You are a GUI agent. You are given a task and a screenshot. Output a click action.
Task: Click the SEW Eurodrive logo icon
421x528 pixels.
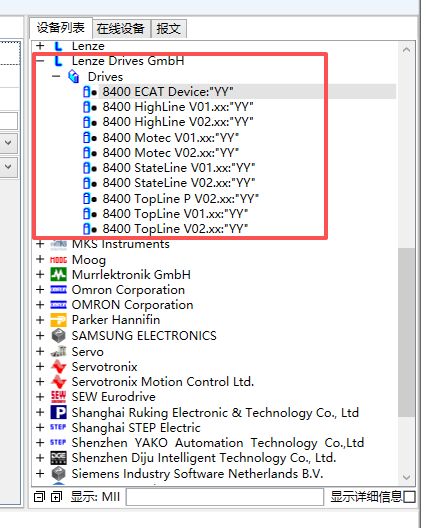pyautogui.click(x=58, y=397)
